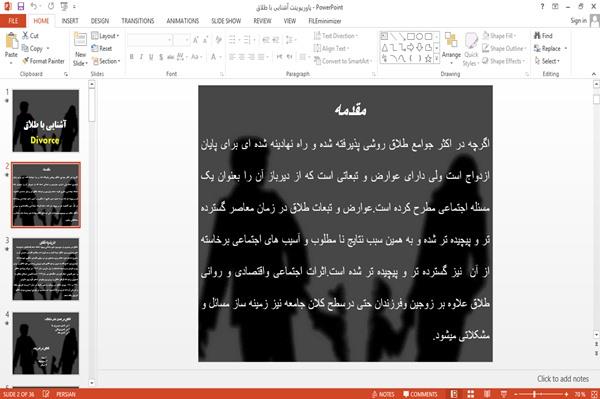Image resolution: width=600 pixels, height=399 pixels.
Task: Switch to the SLIDE SHOW tab
Action: [x=226, y=21]
